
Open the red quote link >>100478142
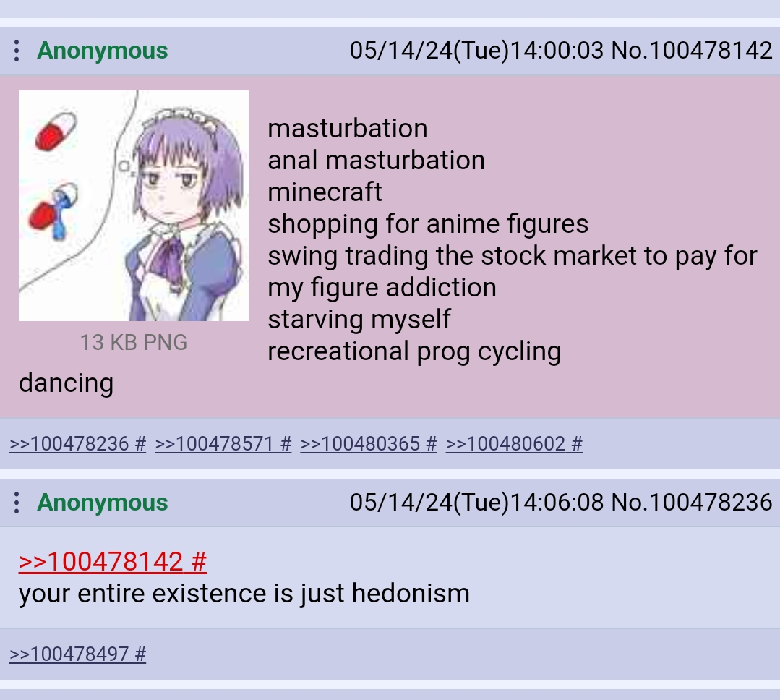pyautogui.click(x=113, y=562)
